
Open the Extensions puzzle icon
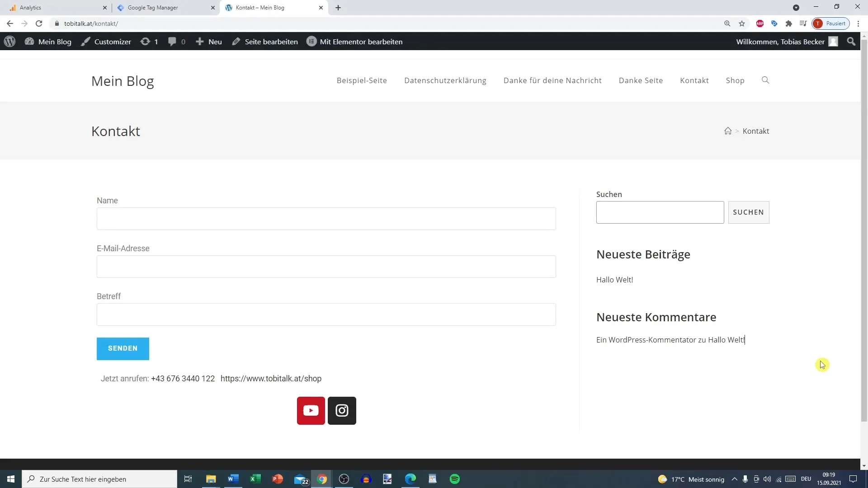[789, 23]
